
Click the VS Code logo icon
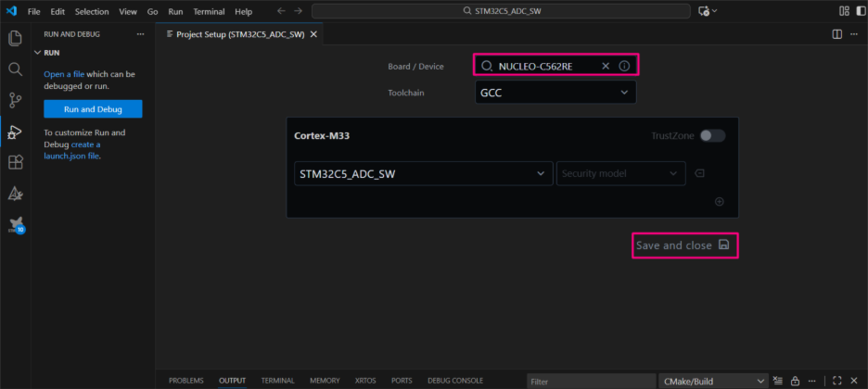click(x=11, y=11)
